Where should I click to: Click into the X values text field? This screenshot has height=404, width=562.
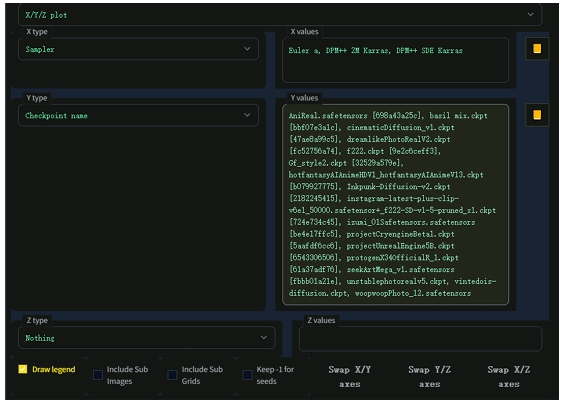pos(395,60)
